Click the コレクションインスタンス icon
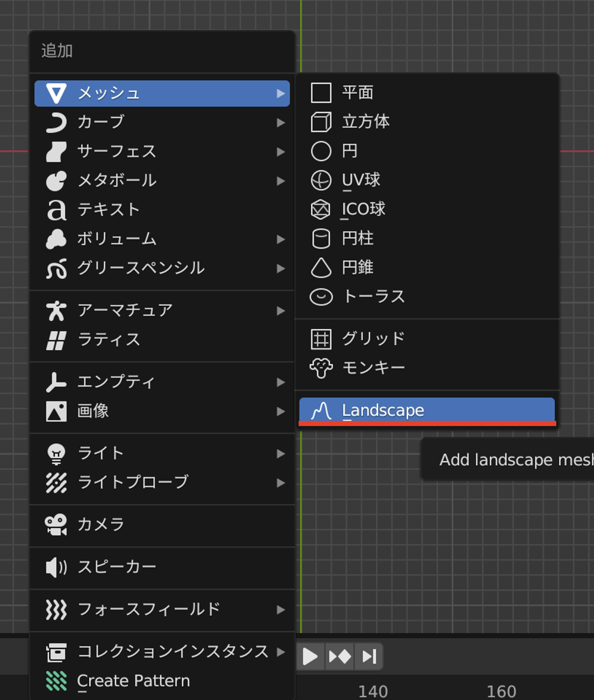This screenshot has height=700, width=594. click(x=56, y=652)
